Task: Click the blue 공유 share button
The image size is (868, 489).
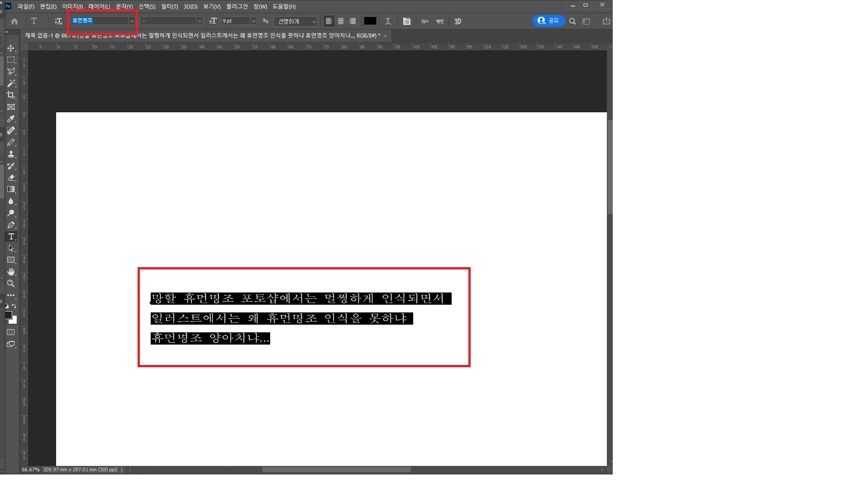Action: (x=548, y=21)
